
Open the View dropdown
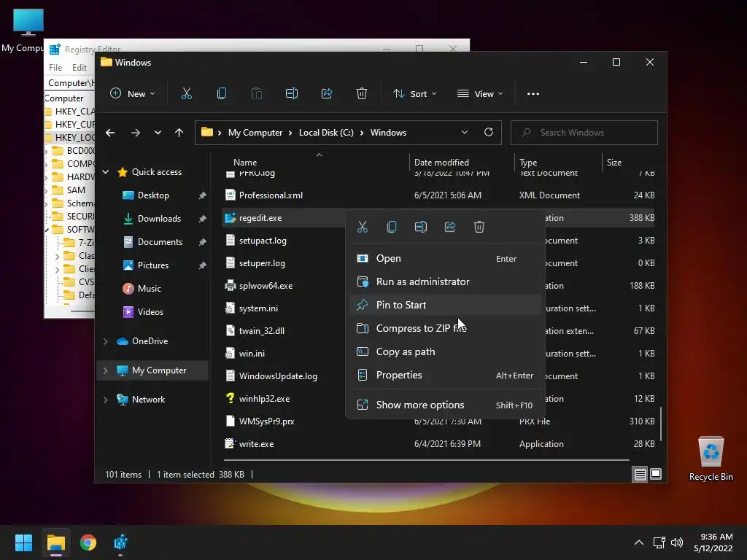point(480,94)
